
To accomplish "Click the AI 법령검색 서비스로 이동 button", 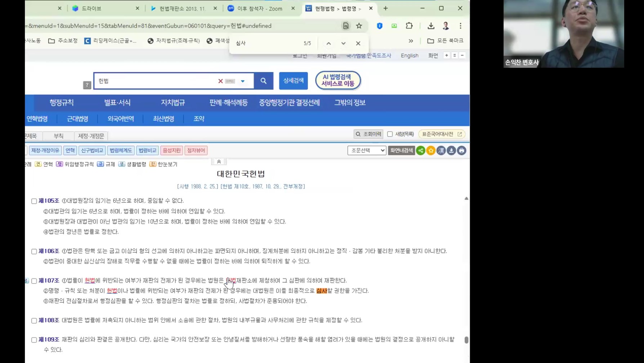I will 338,80.
